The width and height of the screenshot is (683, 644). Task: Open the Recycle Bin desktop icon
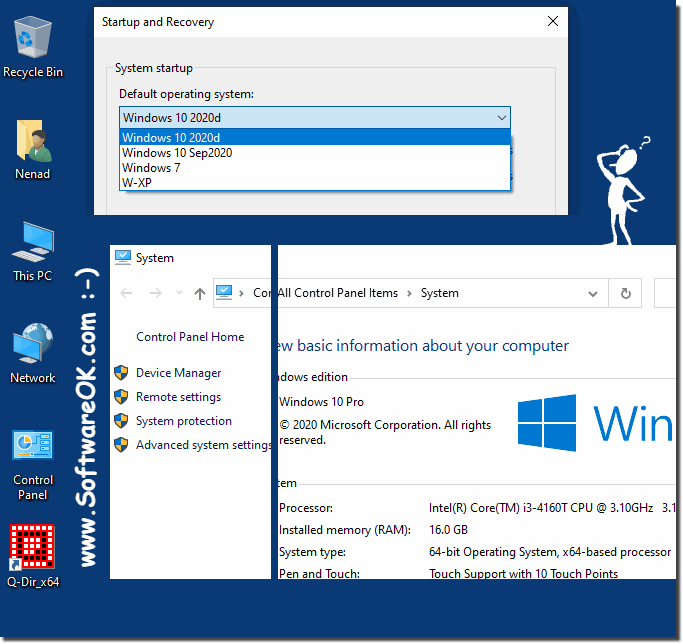(33, 37)
